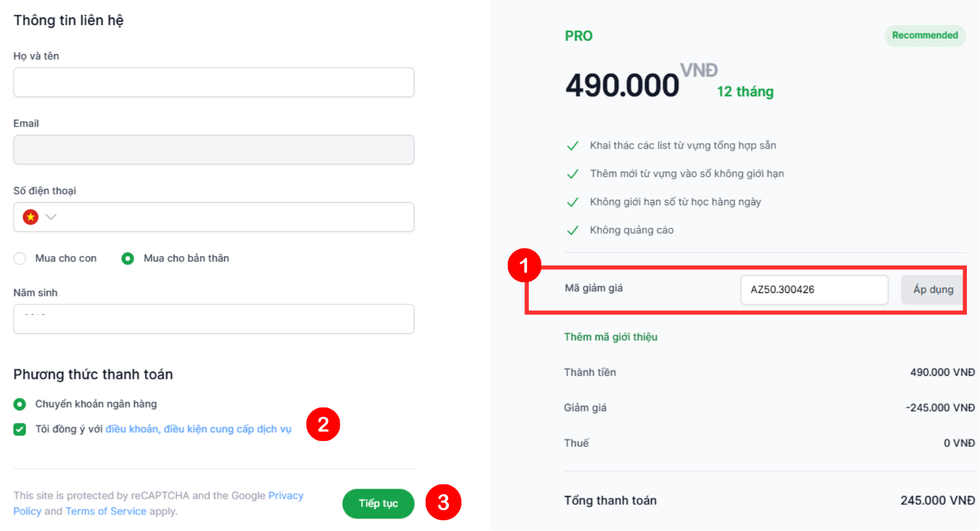Open "điều khoản, điều kiện cung cấp dịch vụ" link

[x=198, y=429]
